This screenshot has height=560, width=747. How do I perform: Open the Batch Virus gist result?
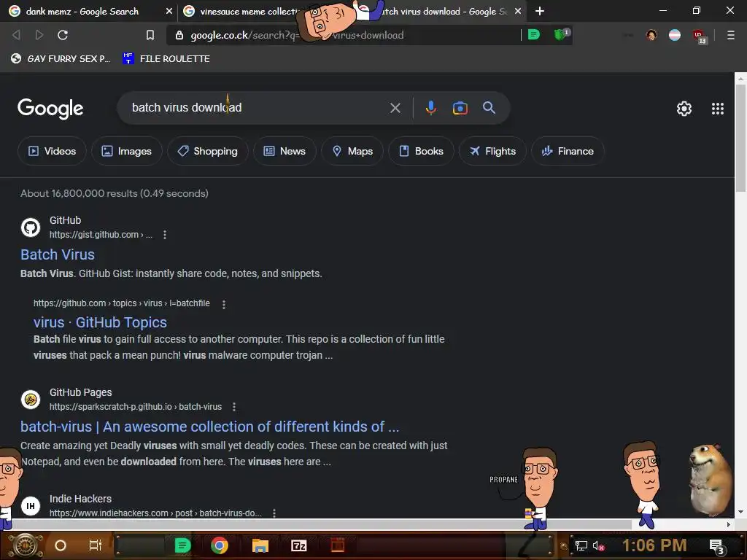58,254
